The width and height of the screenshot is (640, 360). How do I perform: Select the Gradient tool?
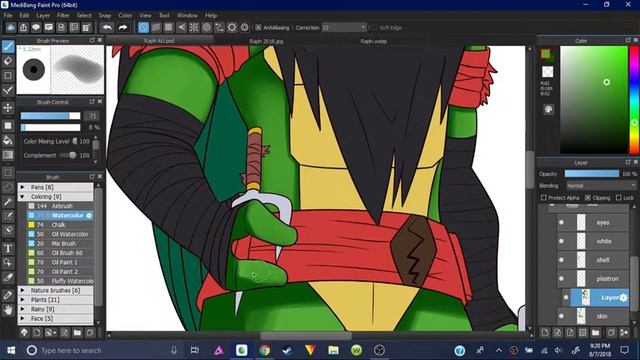coord(8,155)
